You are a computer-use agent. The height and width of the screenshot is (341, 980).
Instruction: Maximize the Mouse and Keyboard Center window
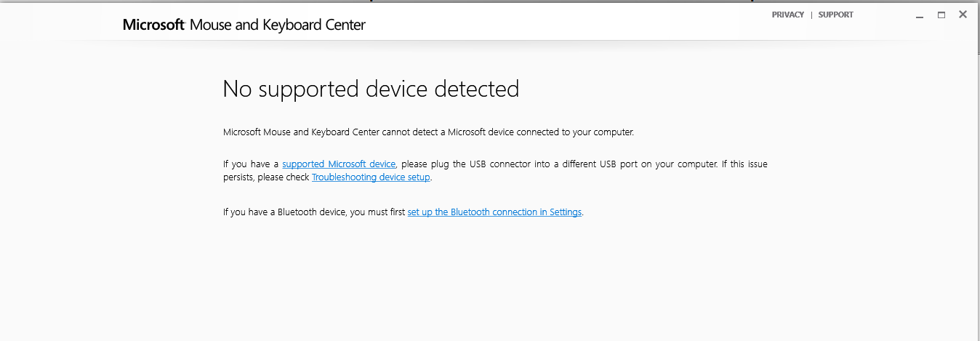[x=941, y=15]
